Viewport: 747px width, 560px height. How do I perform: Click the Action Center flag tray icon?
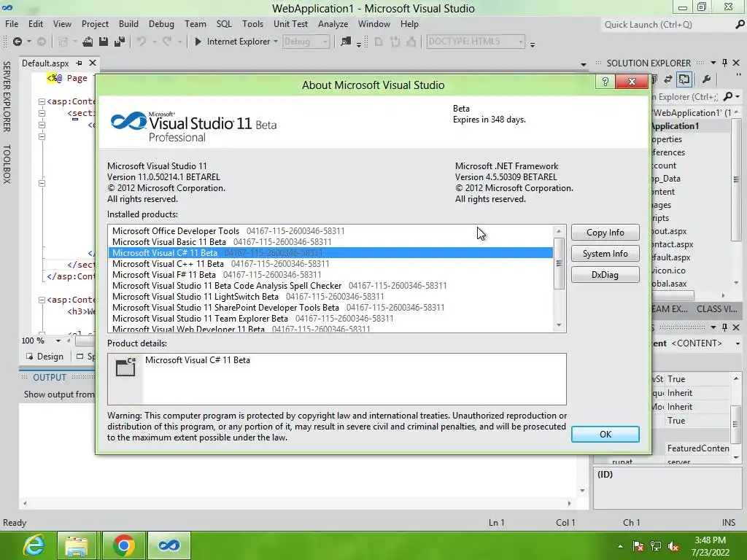point(638,546)
